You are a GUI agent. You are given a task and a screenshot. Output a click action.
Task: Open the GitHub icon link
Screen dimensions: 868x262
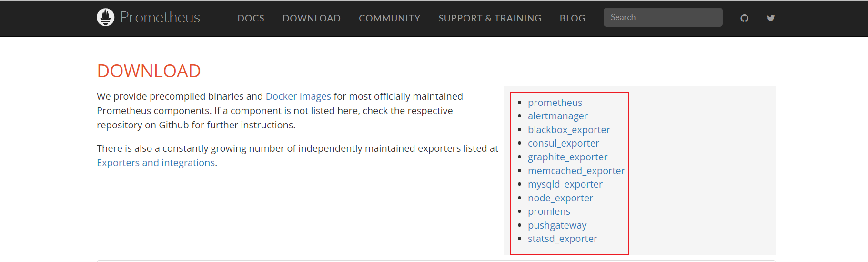(x=744, y=18)
